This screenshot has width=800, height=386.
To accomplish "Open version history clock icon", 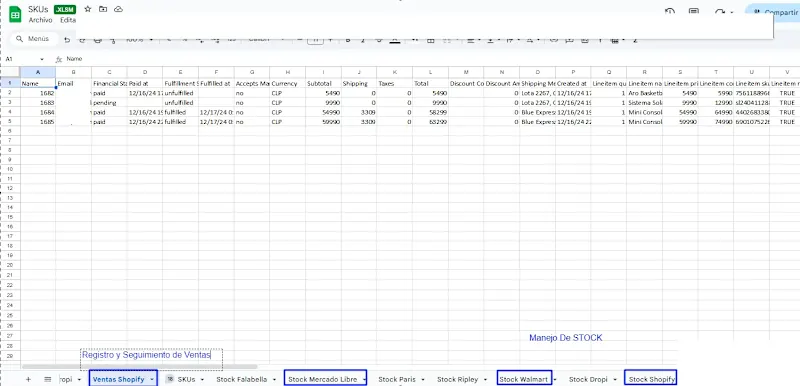I will pyautogui.click(x=670, y=11).
